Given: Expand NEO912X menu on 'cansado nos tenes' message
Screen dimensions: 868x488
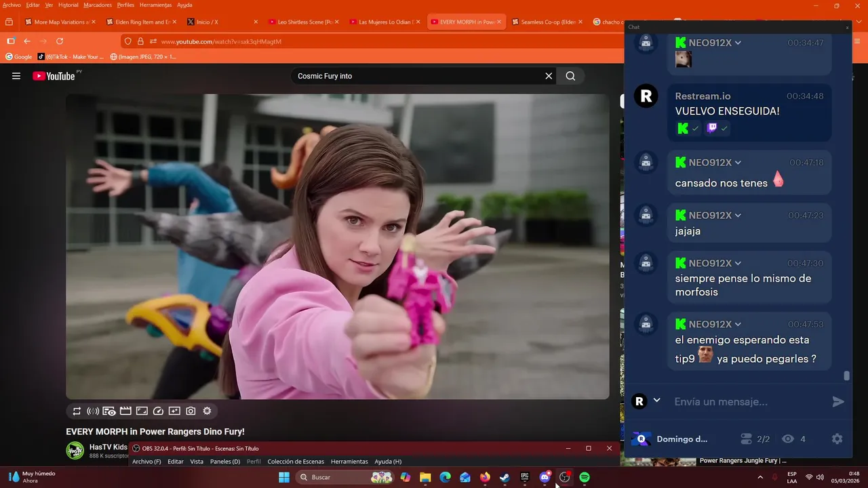Looking at the screenshot, I should coord(738,163).
